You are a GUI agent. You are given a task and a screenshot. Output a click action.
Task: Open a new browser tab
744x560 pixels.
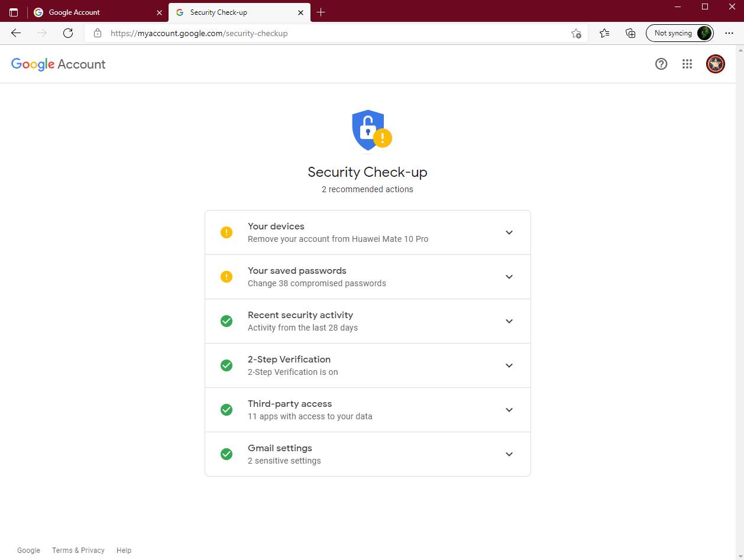point(321,12)
